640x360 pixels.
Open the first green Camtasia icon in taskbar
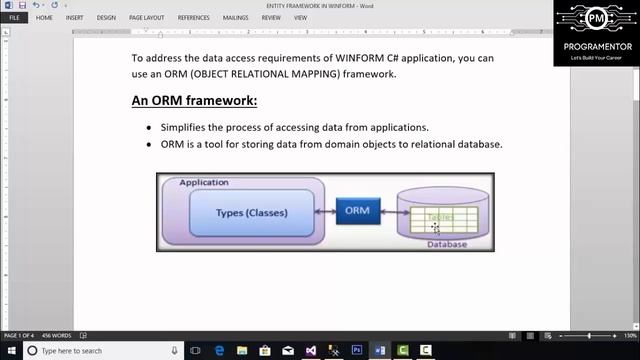(x=403, y=351)
